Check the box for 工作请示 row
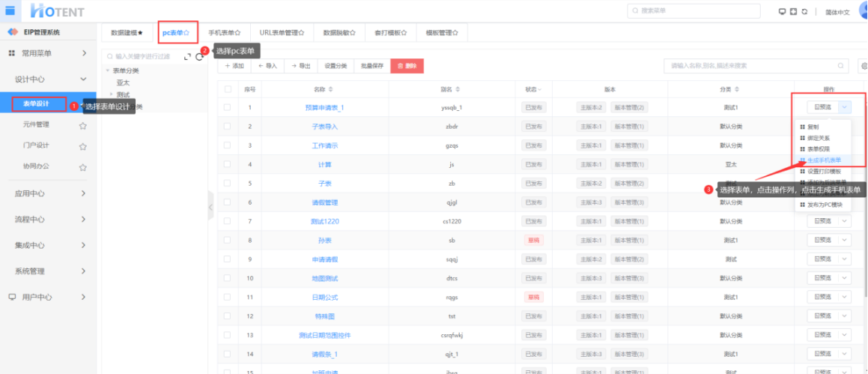 [x=228, y=145]
